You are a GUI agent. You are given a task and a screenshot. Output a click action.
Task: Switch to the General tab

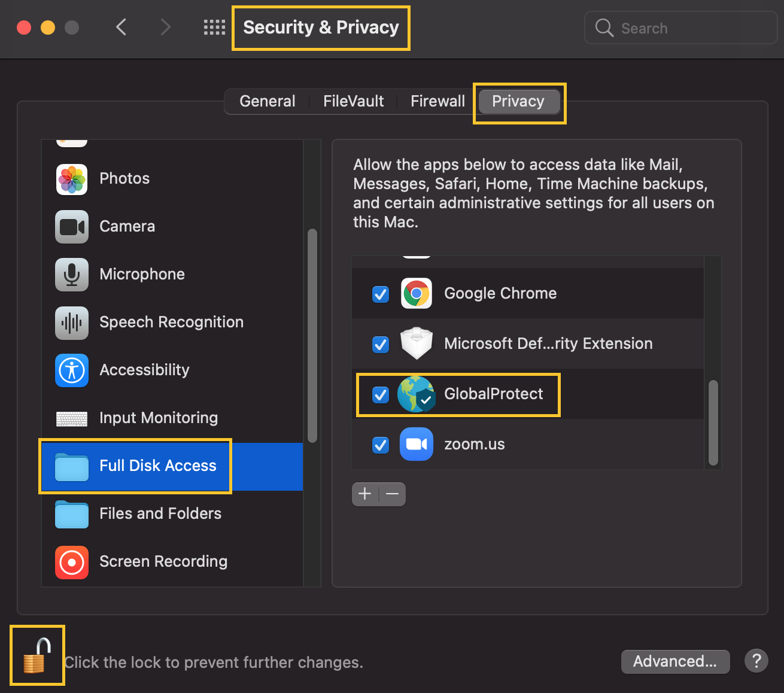pyautogui.click(x=267, y=101)
